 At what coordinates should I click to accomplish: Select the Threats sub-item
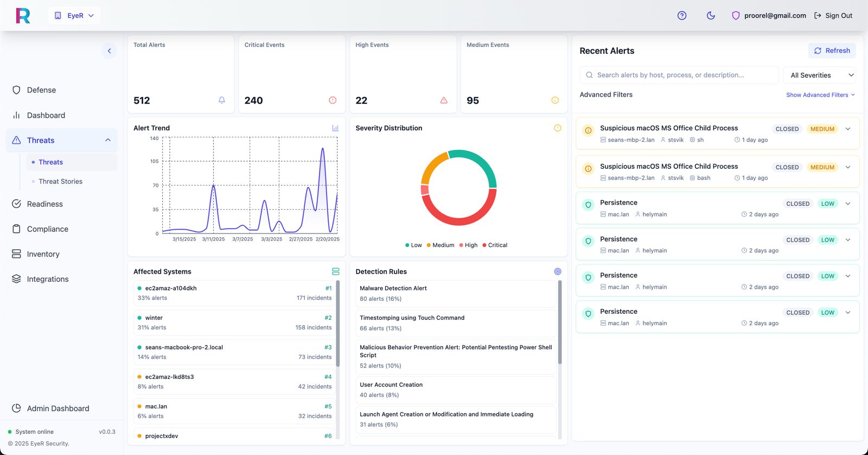[x=71, y=162]
